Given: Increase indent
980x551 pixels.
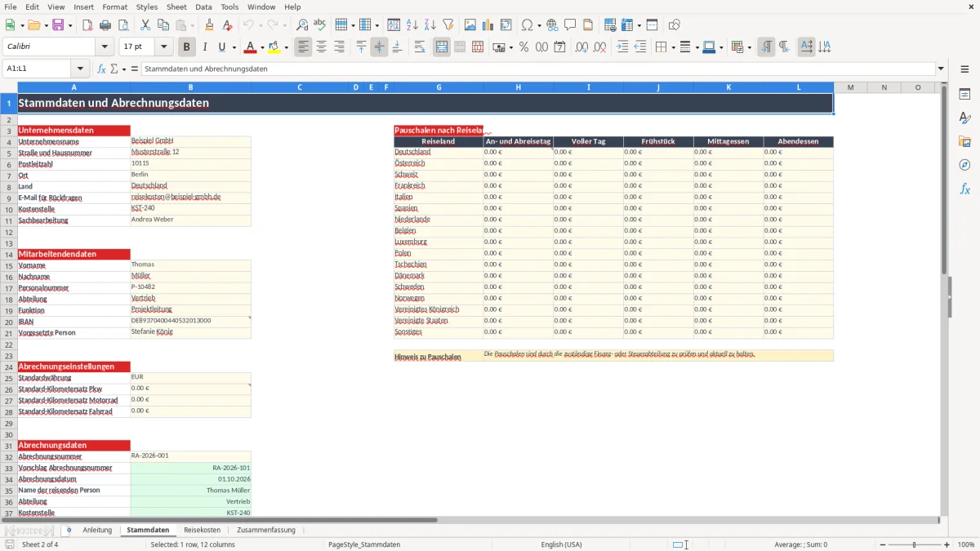Looking at the screenshot, I should click(622, 47).
